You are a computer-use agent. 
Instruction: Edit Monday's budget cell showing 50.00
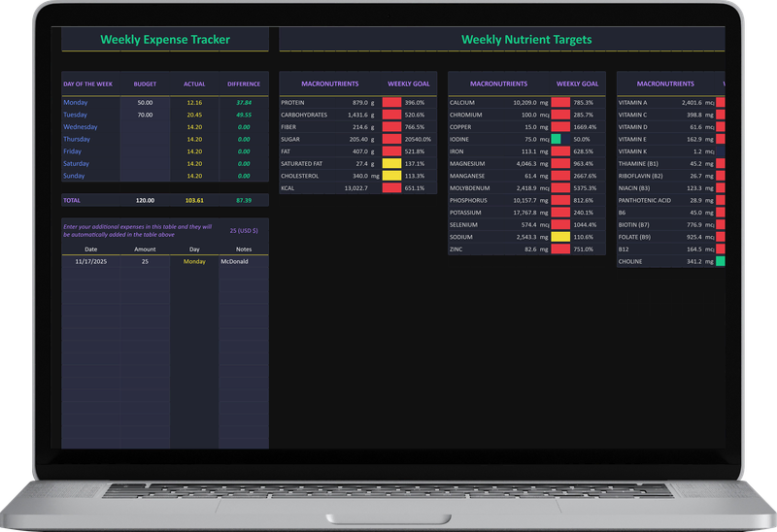pos(145,103)
